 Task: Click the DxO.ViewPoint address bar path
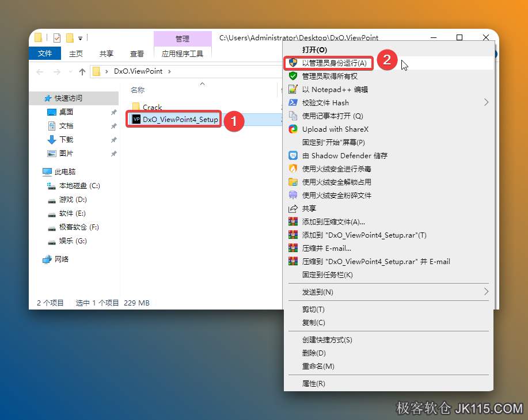coord(138,71)
